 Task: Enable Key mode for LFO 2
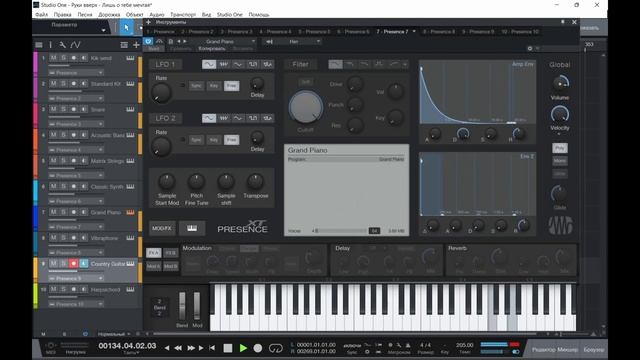click(214, 140)
